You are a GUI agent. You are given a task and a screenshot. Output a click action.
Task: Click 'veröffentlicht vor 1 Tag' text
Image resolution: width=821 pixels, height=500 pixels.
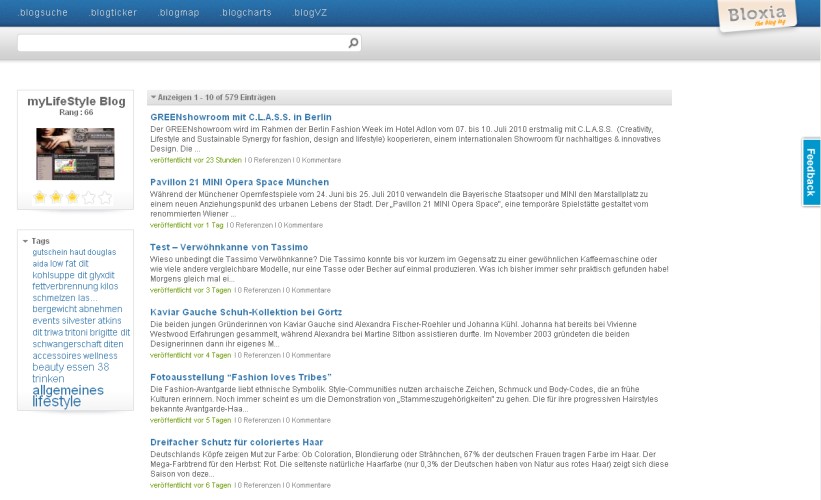[x=187, y=225]
